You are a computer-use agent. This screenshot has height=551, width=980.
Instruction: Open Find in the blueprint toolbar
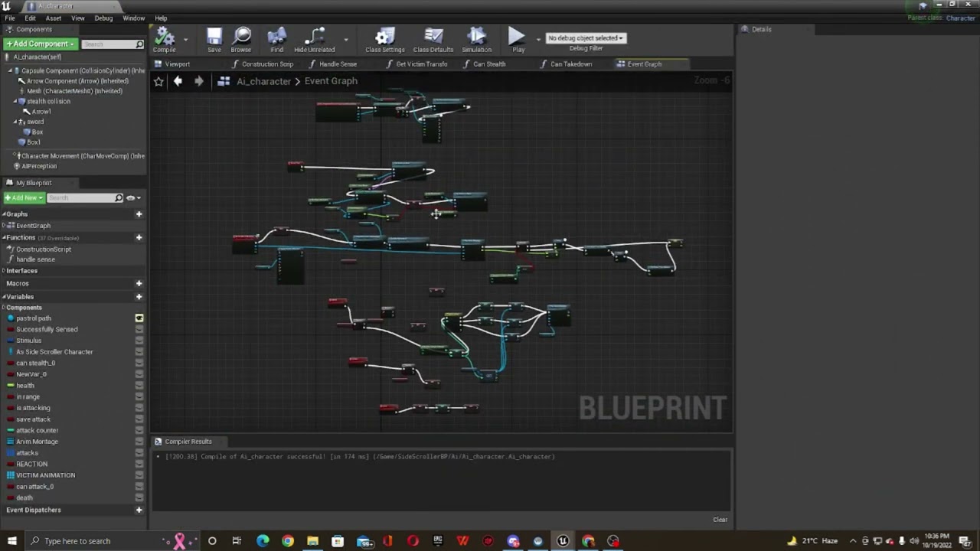[x=277, y=38]
